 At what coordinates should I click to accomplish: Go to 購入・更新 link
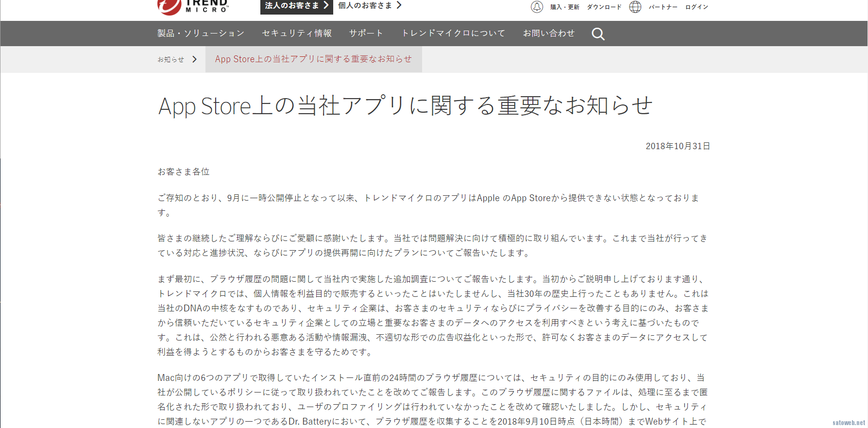pos(564,7)
